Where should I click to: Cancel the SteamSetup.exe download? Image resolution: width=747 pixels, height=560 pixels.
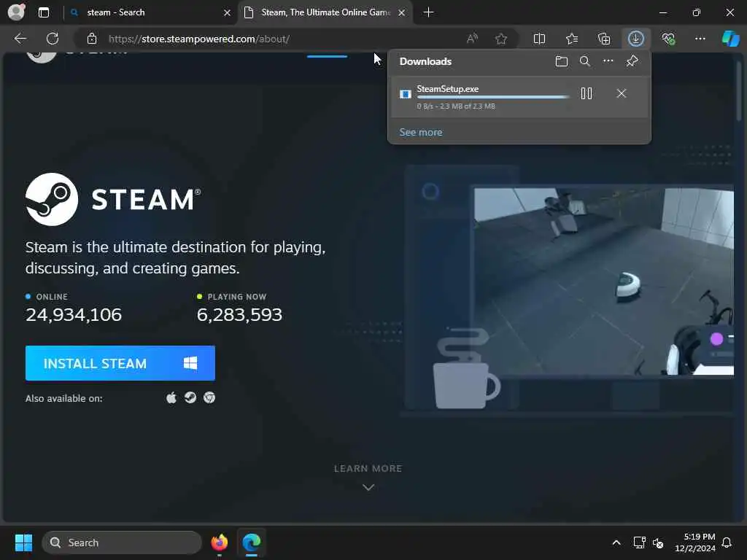tap(622, 93)
